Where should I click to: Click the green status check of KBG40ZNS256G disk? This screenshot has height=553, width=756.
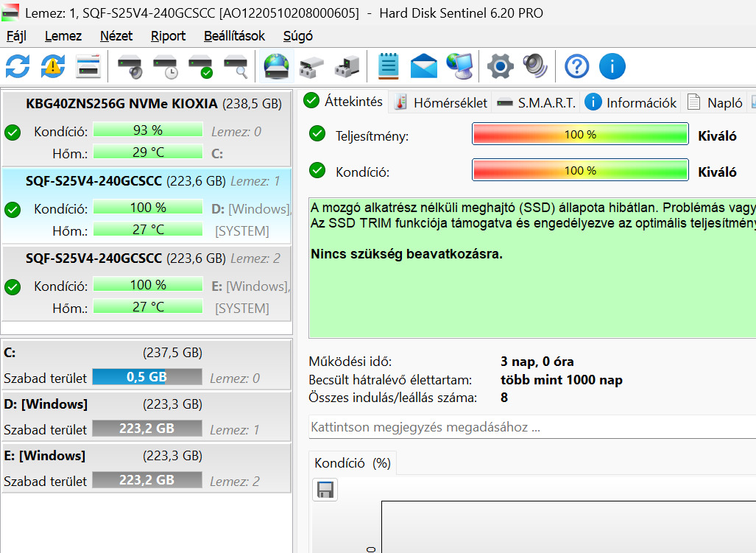click(13, 132)
